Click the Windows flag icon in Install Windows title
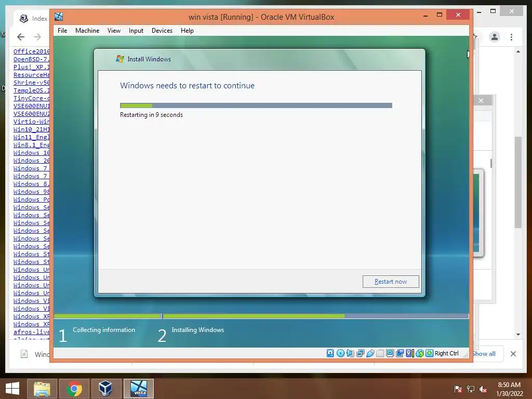The image size is (532, 399). [120, 59]
